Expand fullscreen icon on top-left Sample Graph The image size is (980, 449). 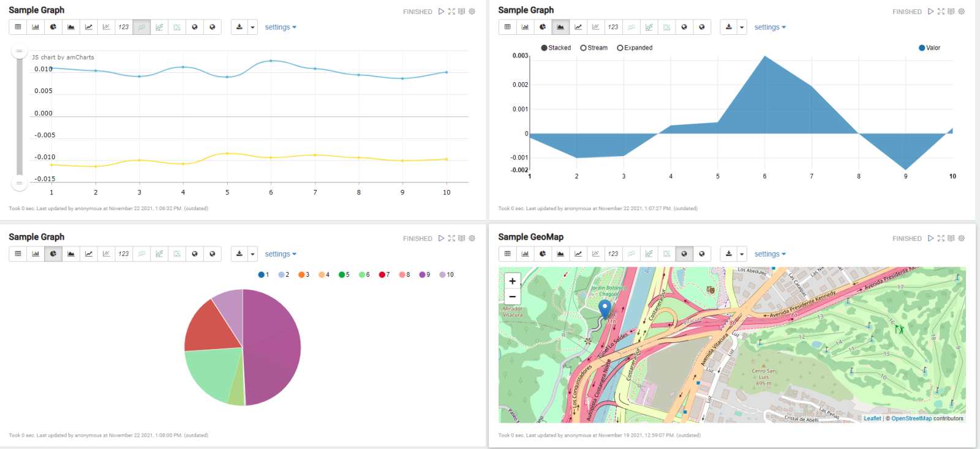pos(451,12)
